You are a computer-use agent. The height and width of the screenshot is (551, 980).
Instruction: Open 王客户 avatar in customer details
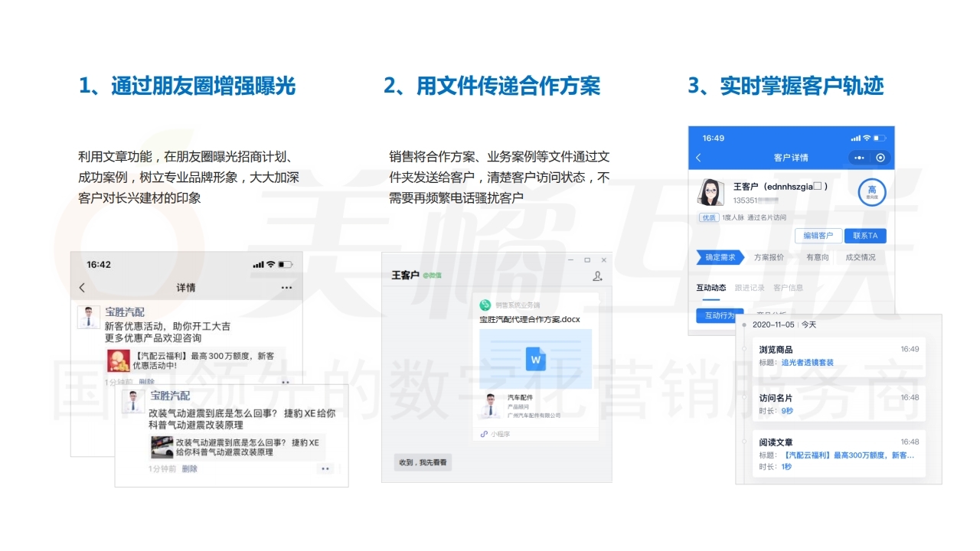pos(711,192)
